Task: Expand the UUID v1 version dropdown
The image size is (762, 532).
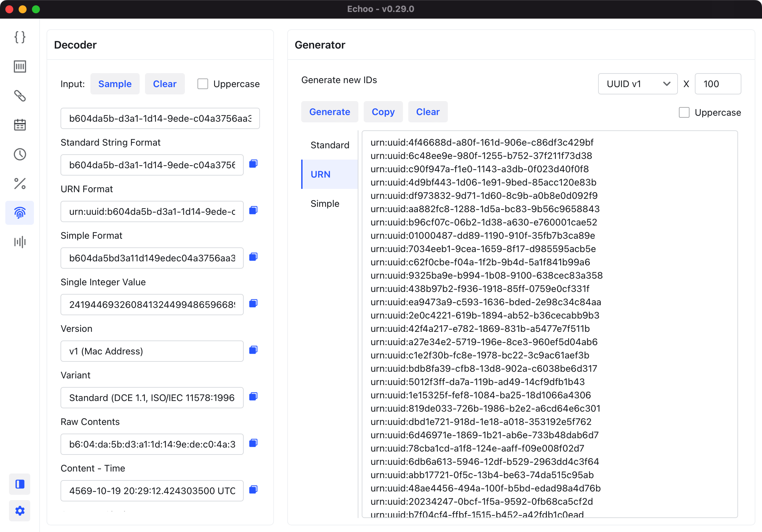Action: click(x=637, y=84)
